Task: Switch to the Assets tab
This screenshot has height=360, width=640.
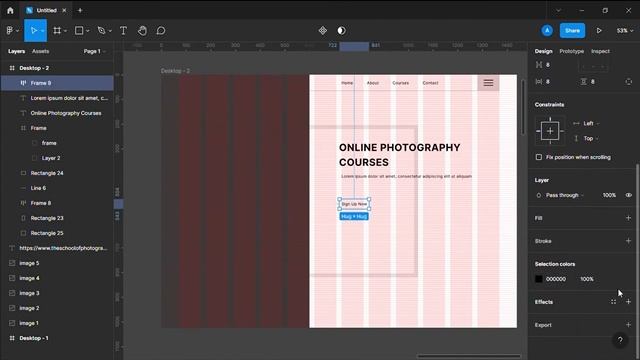Action: tap(40, 51)
